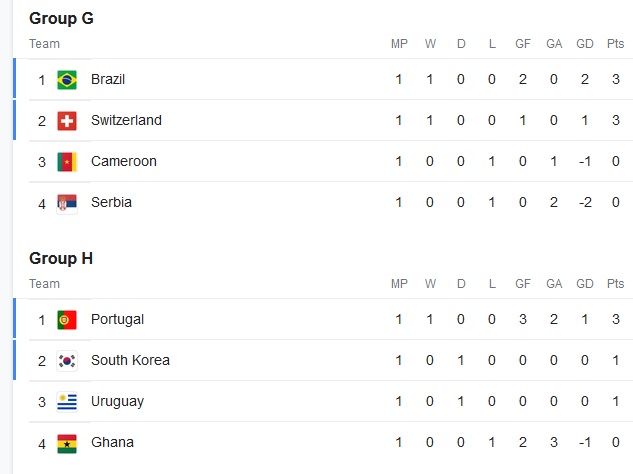Click the Brazil flag icon

pyautogui.click(x=67, y=80)
